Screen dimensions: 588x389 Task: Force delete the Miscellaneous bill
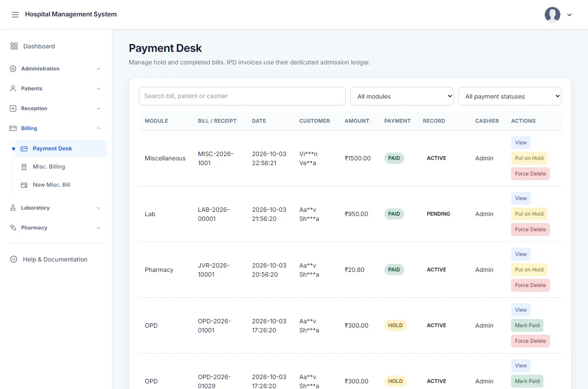point(530,174)
